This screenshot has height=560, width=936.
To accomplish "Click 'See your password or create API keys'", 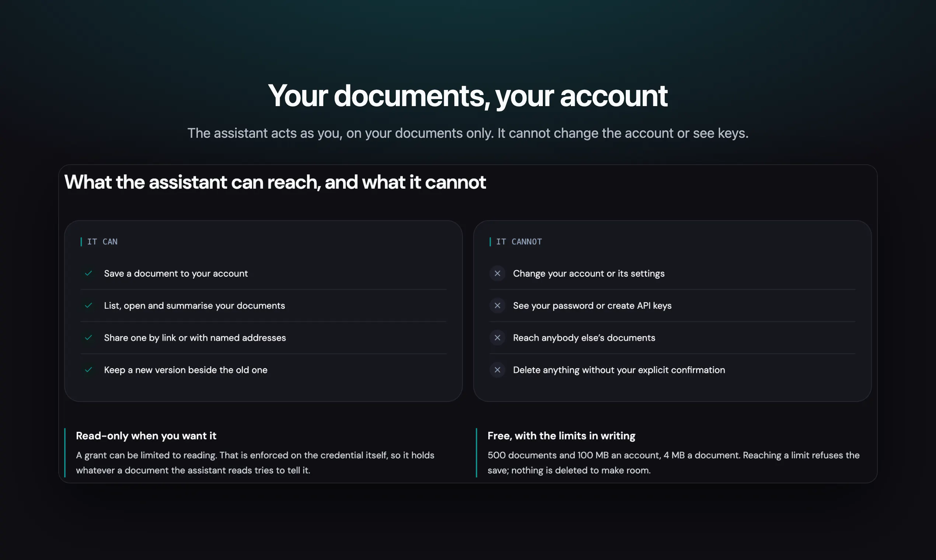I will (x=592, y=306).
